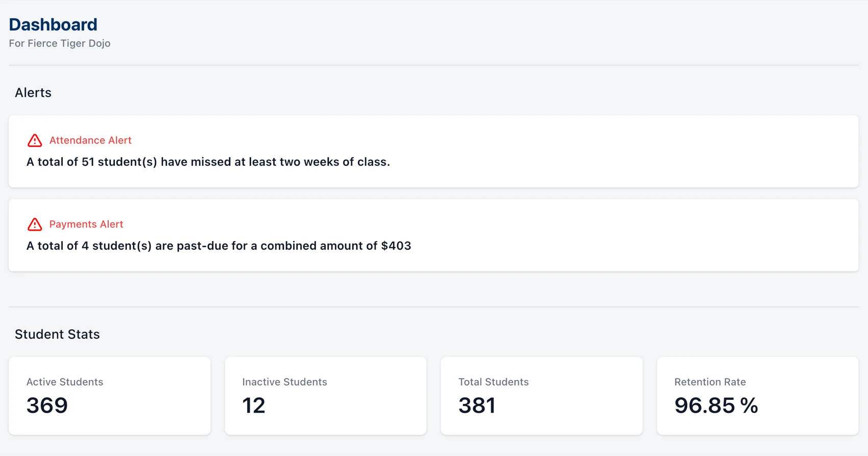
Task: Click the 96.85% Retention Rate value
Action: [x=716, y=406]
